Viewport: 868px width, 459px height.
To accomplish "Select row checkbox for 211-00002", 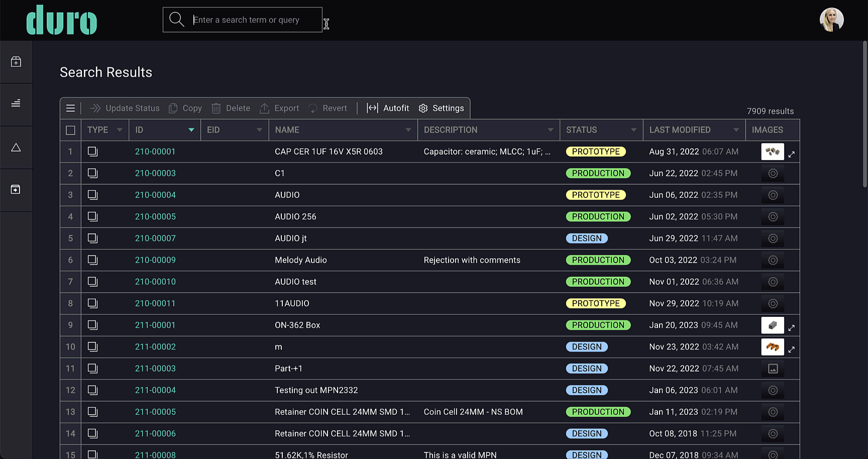I will pyautogui.click(x=92, y=347).
